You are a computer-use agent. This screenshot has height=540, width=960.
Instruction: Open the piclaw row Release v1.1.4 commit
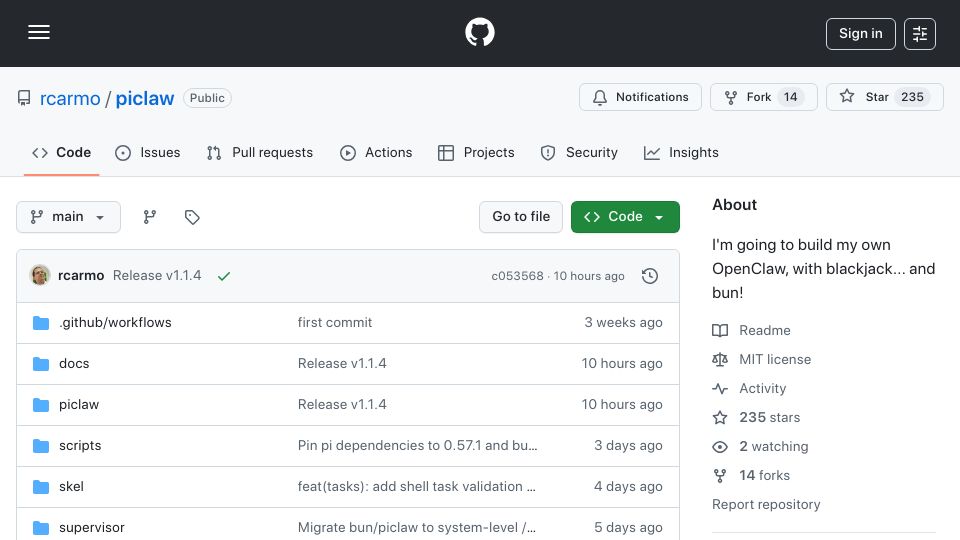click(342, 405)
